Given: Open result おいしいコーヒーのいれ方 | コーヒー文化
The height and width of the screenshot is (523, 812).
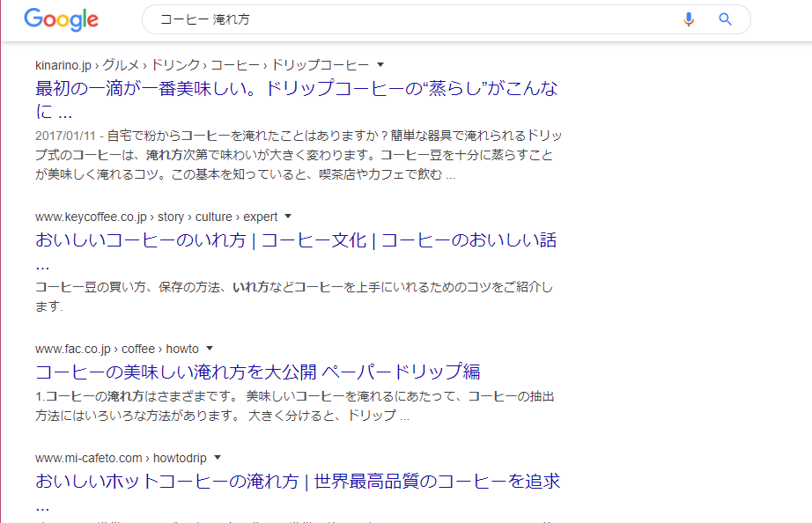Looking at the screenshot, I should 296,251.
